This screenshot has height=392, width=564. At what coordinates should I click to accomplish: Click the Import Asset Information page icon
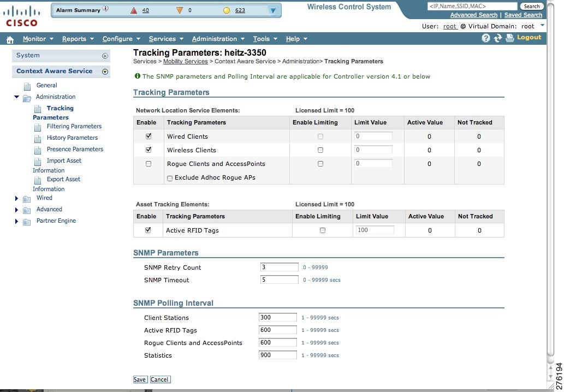pos(38,162)
